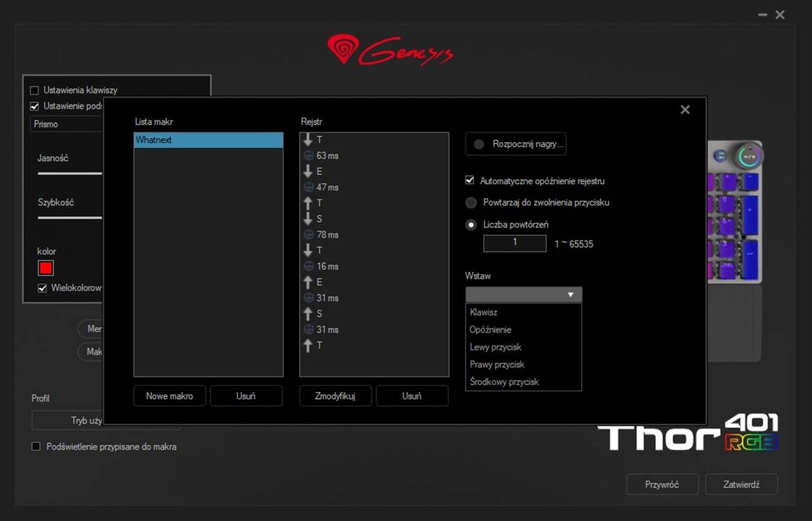Select the up-arrow icon for key E release
This screenshot has height=521, width=812.
pyautogui.click(x=308, y=282)
